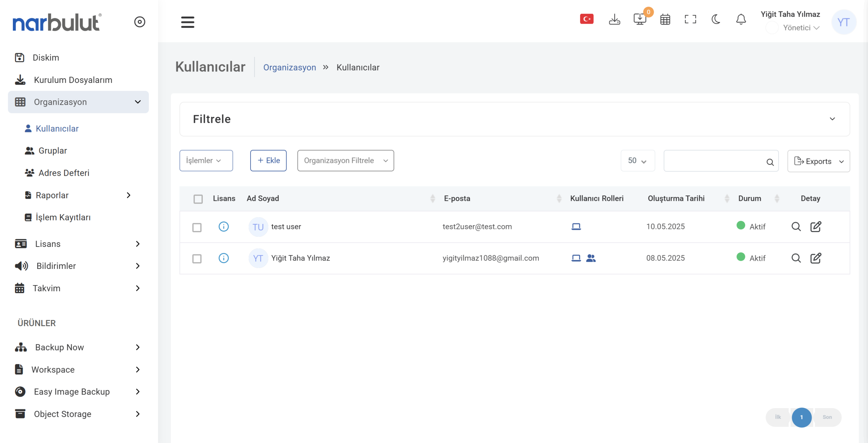Check the select-all header checkbox

(198, 199)
